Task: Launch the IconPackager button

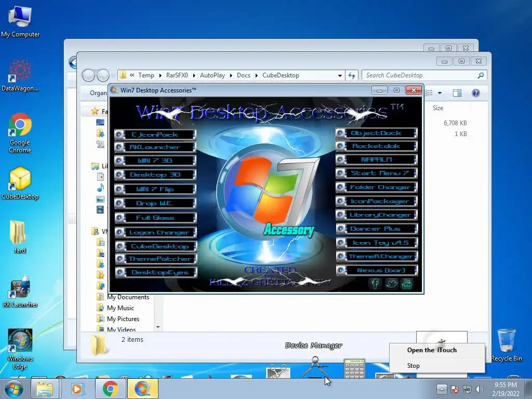Action: click(x=377, y=201)
